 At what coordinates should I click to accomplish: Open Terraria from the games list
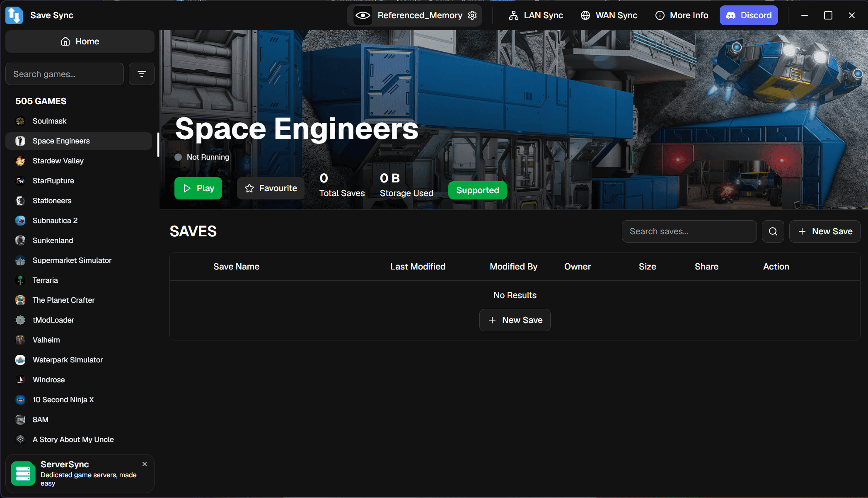click(79, 280)
